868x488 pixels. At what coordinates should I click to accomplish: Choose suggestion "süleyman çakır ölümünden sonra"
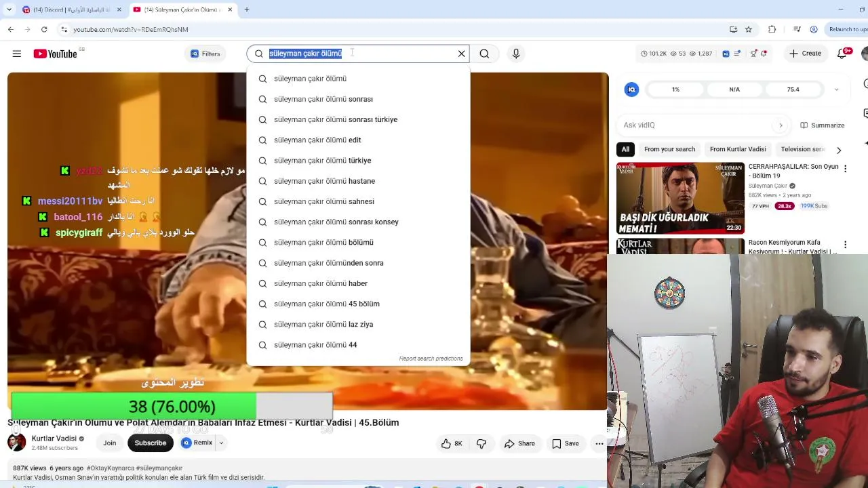pyautogui.click(x=358, y=263)
